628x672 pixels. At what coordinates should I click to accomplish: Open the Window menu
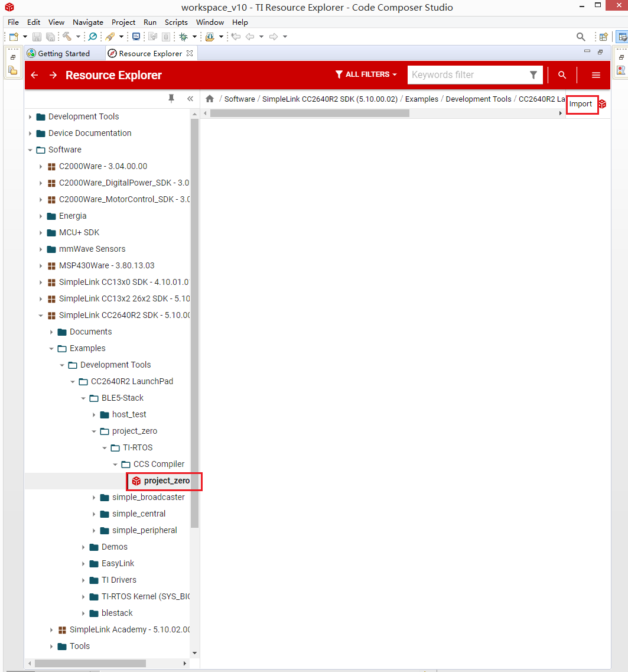pos(210,22)
